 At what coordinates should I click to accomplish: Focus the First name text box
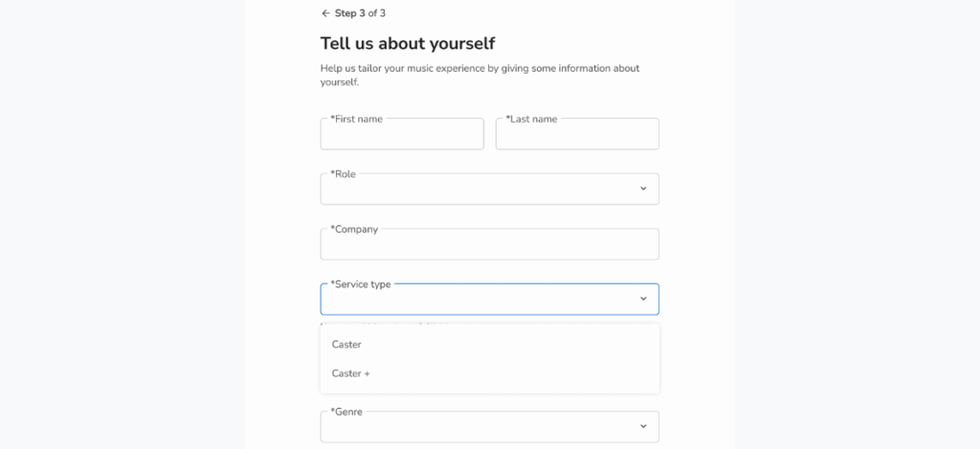(402, 135)
